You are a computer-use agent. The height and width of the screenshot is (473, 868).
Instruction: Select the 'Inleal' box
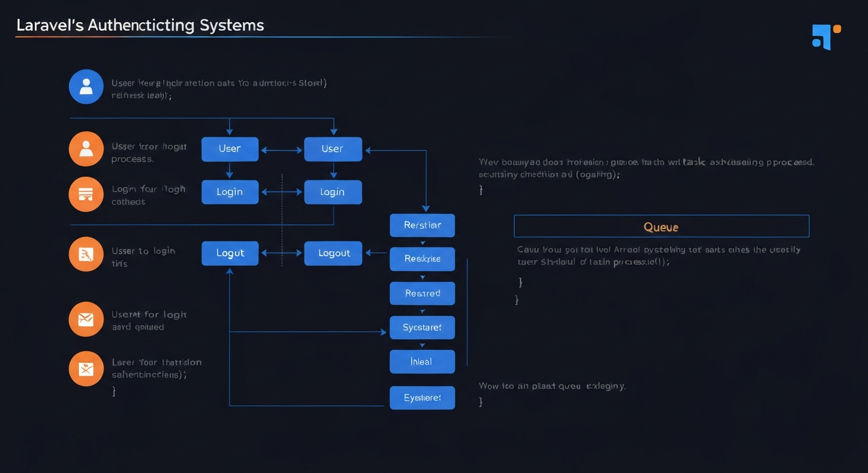422,362
